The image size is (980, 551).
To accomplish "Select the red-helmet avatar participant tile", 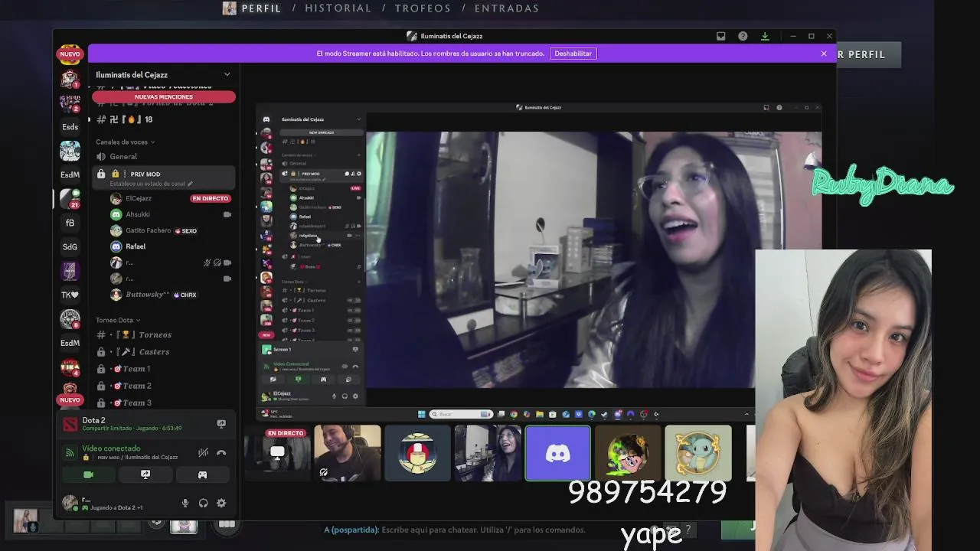I will (x=417, y=453).
